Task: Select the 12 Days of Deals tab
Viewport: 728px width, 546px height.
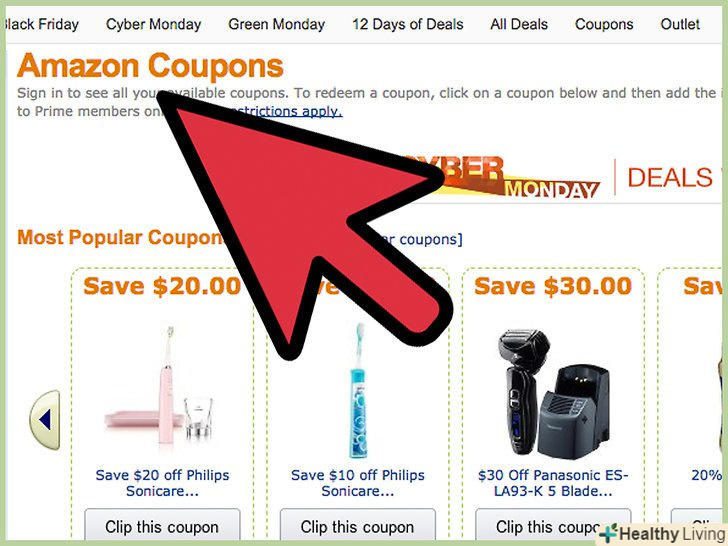Action: point(407,24)
